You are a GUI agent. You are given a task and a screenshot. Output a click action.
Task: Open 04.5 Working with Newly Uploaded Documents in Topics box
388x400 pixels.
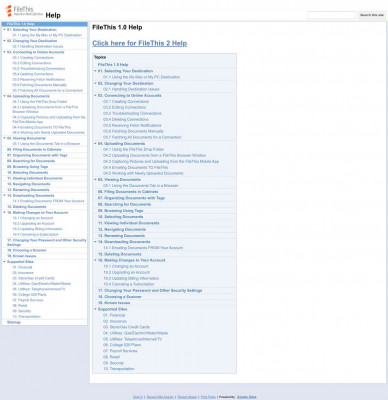(x=143, y=173)
